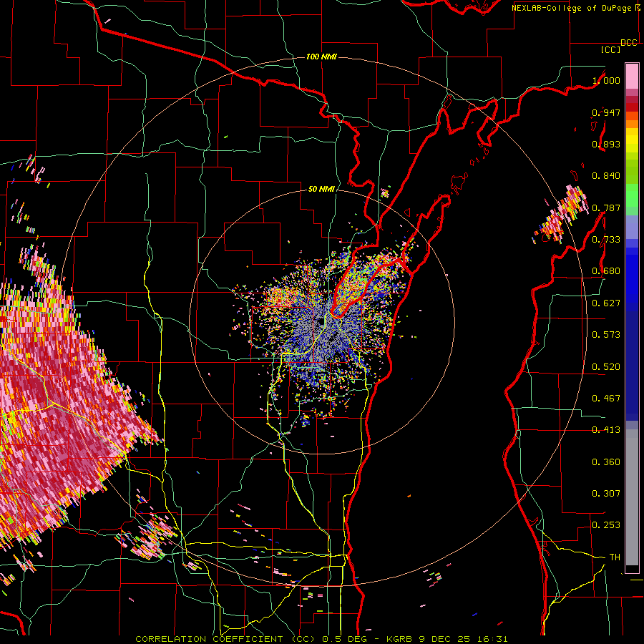The height and width of the screenshot is (644, 644).
Task: Select the 0.627 legend value
Action: (x=606, y=303)
